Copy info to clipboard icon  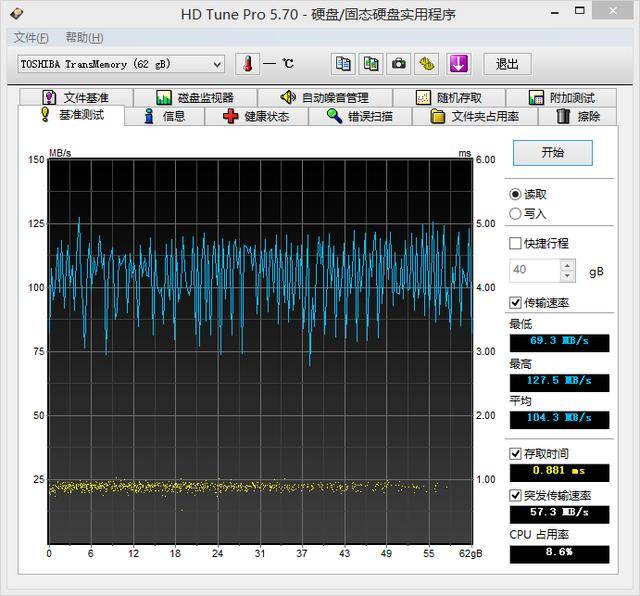coord(343,64)
